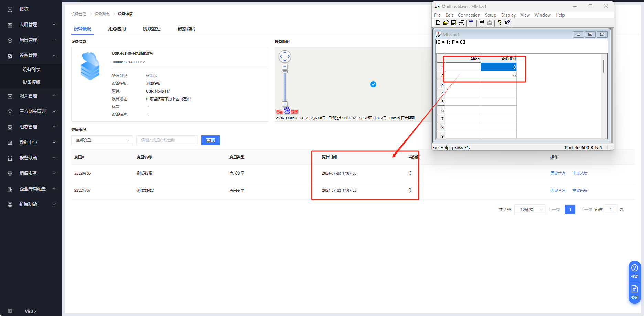Click the yellow question mark About icon
Viewport: 644px width, 316px height.
tap(500, 23)
